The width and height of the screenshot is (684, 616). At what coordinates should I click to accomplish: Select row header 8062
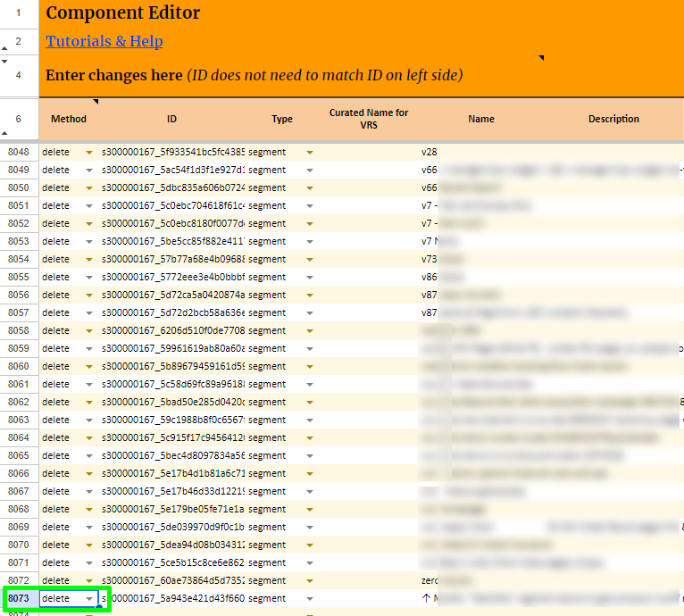(19, 402)
